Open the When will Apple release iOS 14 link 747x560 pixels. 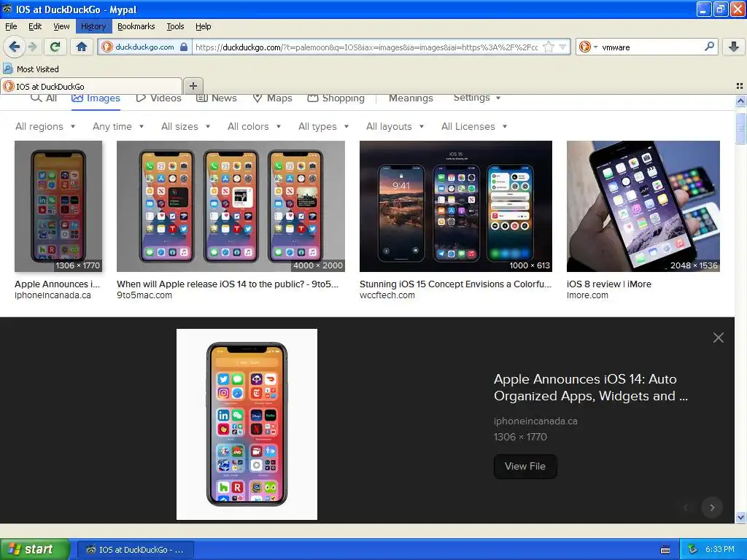pos(228,284)
